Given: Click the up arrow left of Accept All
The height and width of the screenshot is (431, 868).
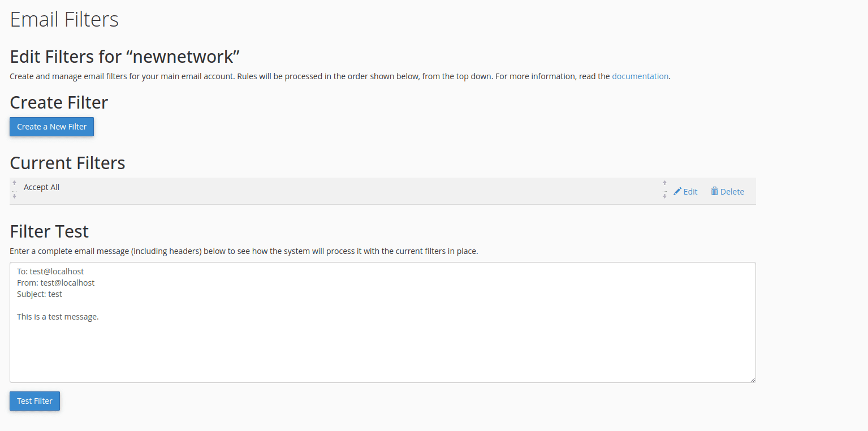Looking at the screenshot, I should pos(14,183).
